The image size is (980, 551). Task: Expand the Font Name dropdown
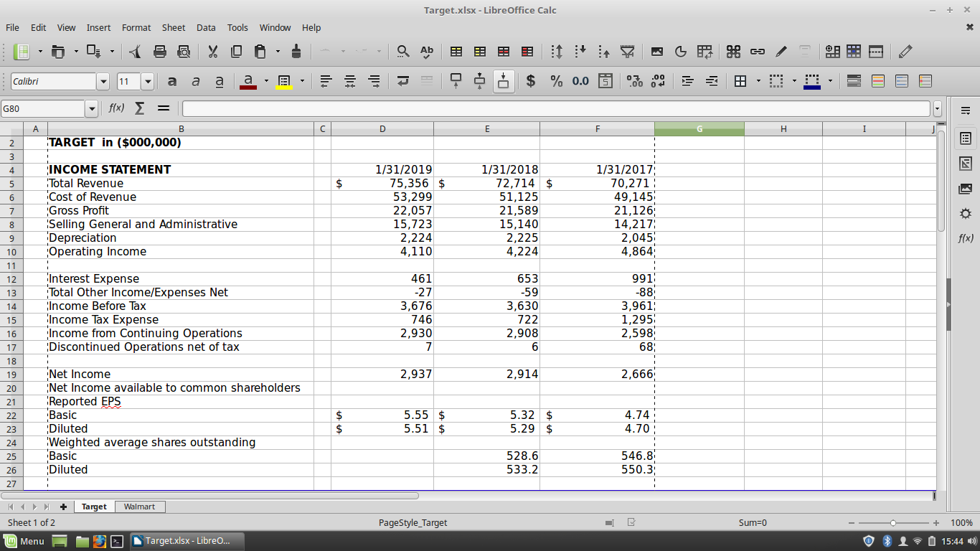103,81
